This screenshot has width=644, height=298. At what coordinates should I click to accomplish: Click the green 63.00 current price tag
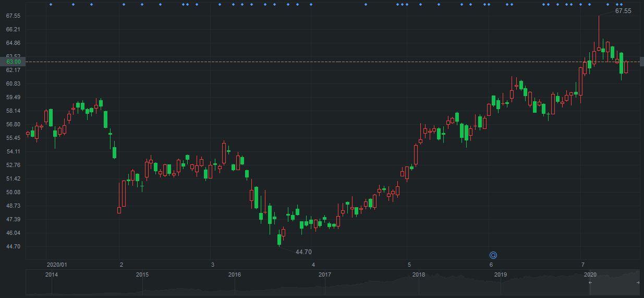click(x=13, y=62)
